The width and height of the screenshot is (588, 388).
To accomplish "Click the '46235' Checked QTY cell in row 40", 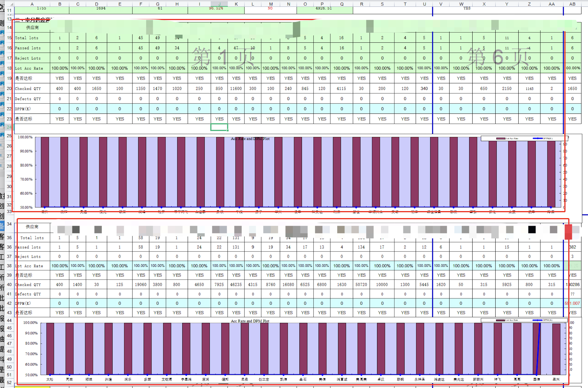I will [x=236, y=284].
